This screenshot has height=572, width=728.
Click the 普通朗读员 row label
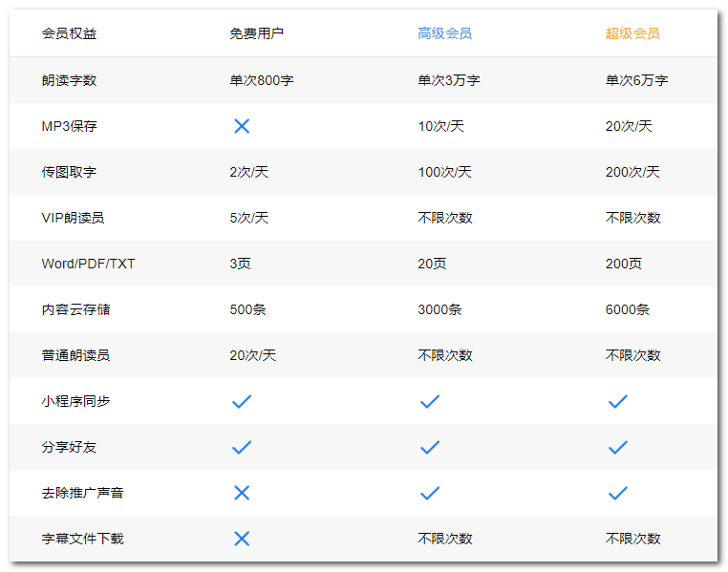pos(75,355)
